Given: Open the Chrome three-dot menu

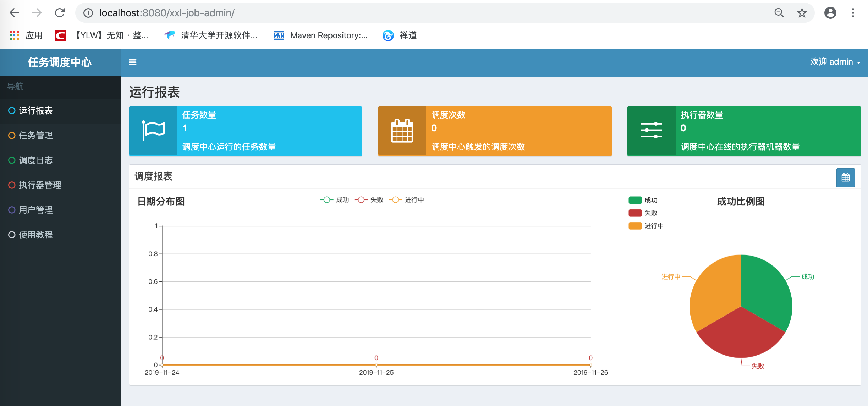Looking at the screenshot, I should click(853, 13).
